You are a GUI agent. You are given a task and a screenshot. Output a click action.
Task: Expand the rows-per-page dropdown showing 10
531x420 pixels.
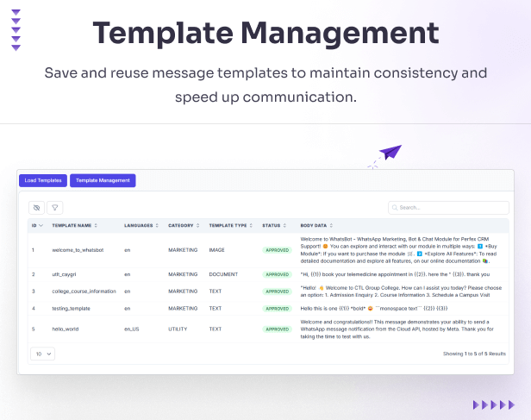43,354
